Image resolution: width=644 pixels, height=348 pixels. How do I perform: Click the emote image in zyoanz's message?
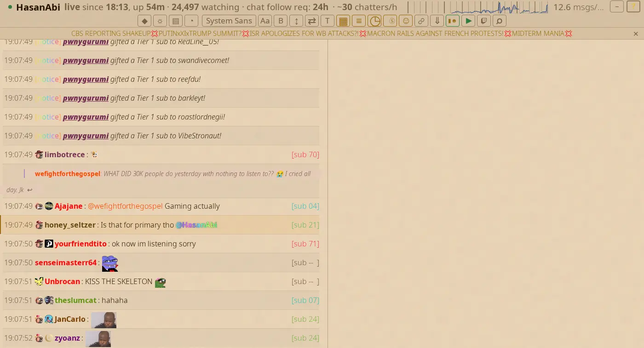(98, 339)
